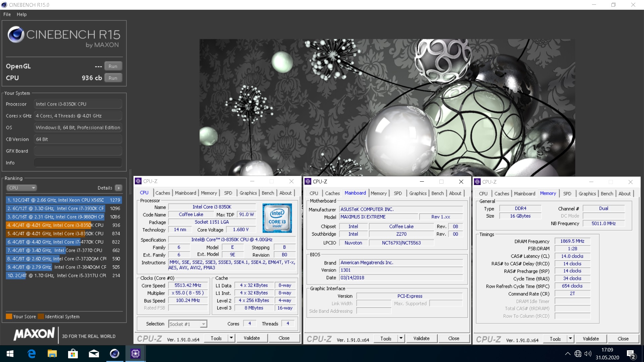Open File Explorer from taskbar
The height and width of the screenshot is (362, 644).
click(x=52, y=354)
